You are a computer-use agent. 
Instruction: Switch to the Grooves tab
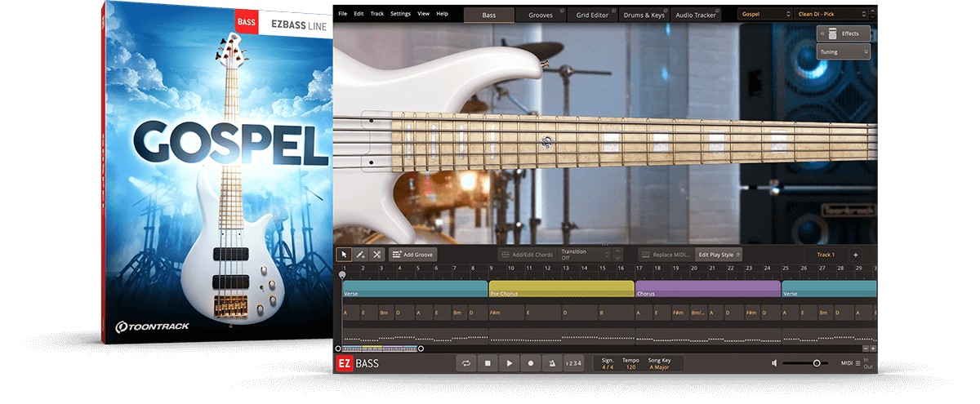540,15
